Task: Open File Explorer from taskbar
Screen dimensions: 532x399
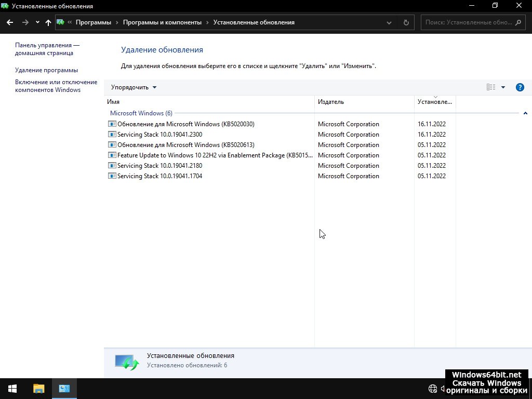Action: tap(39, 389)
